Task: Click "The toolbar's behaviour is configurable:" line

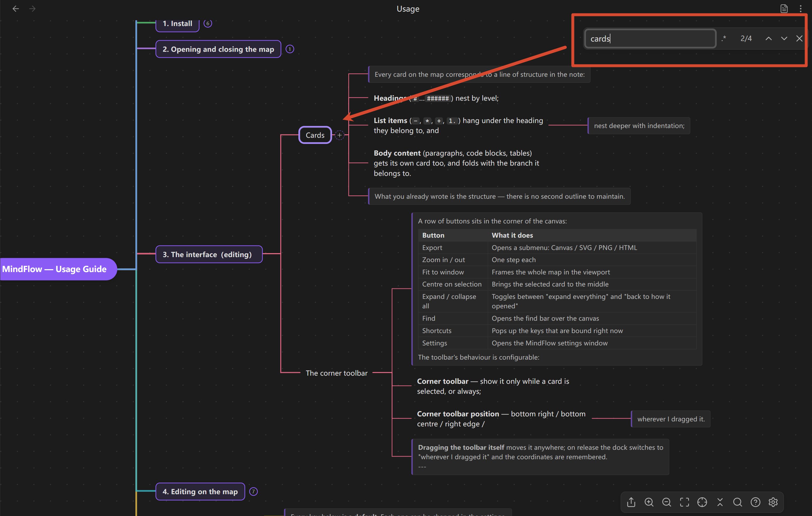Action: click(x=478, y=357)
